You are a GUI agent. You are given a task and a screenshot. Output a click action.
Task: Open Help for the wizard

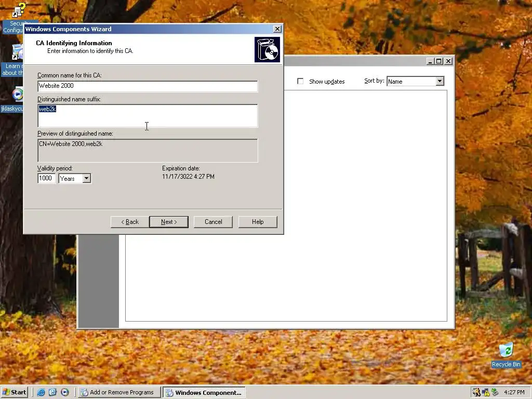point(258,222)
